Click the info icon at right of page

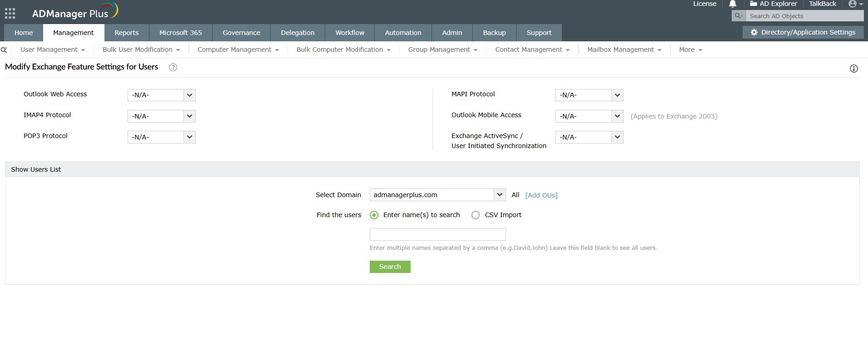click(x=854, y=69)
